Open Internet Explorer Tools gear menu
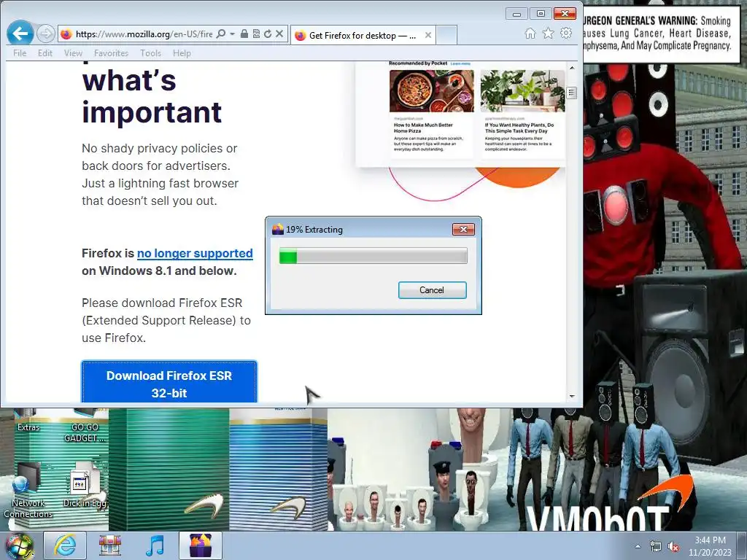747x560 pixels. 566,34
